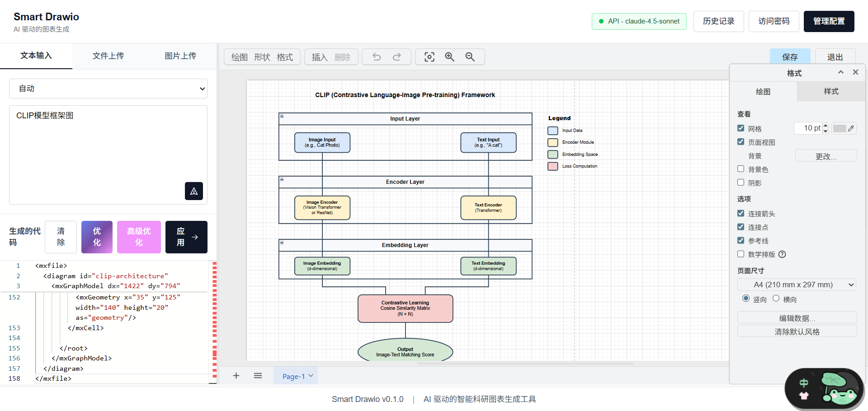Enable the 背景色 checkbox
This screenshot has height=411, width=868.
coord(741,169)
